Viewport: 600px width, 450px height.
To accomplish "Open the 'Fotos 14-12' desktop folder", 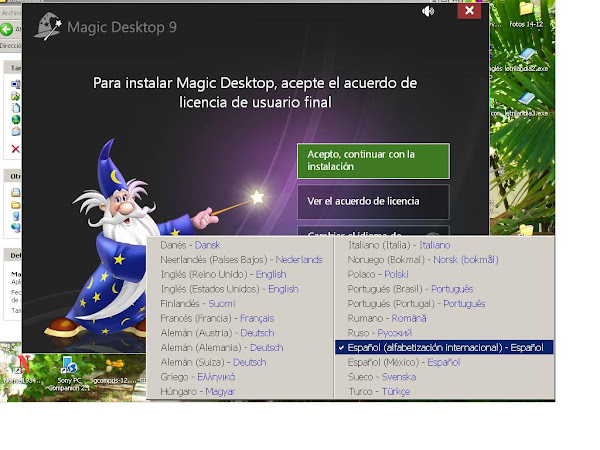I will tap(526, 15).
